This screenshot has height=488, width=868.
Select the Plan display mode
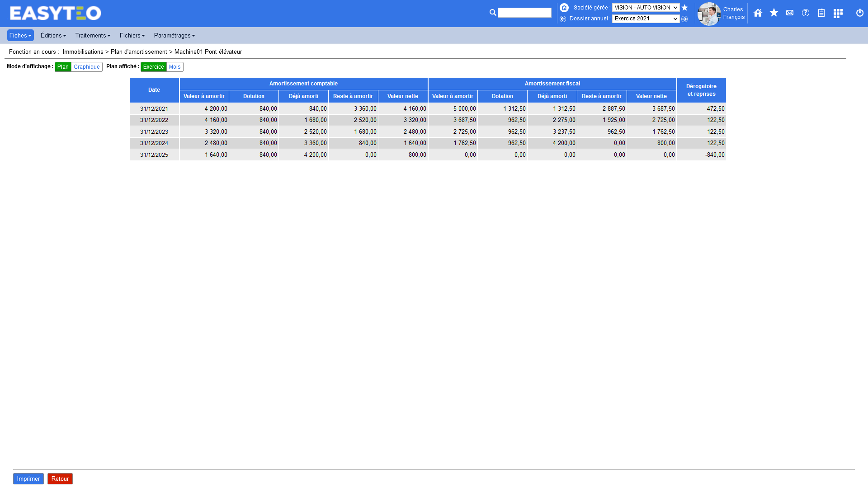pyautogui.click(x=63, y=67)
